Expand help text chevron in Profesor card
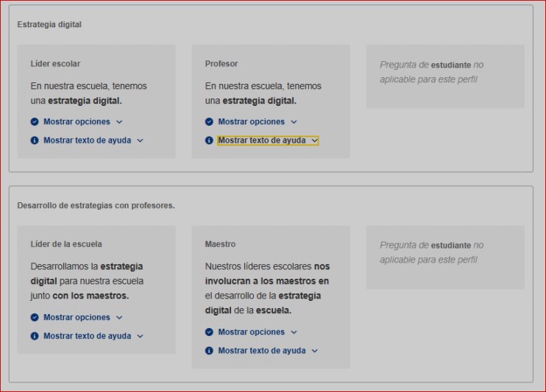Screen dimensions: 546x392 314,140
